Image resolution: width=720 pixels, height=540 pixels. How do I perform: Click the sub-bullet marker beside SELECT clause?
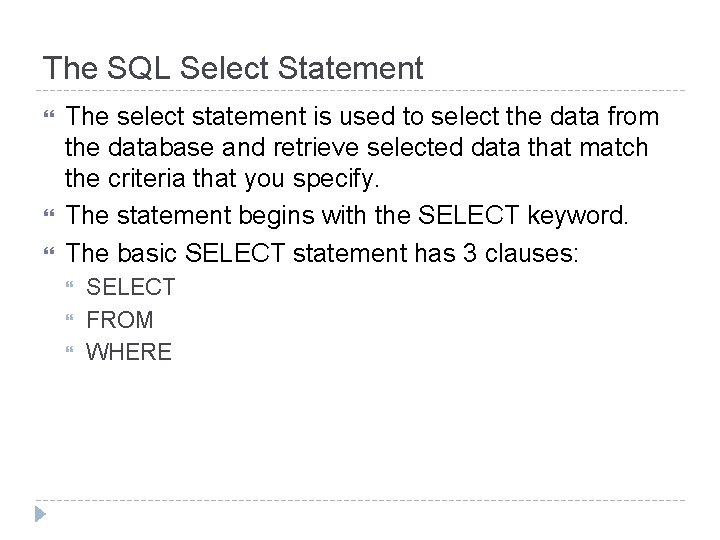pos(69,288)
